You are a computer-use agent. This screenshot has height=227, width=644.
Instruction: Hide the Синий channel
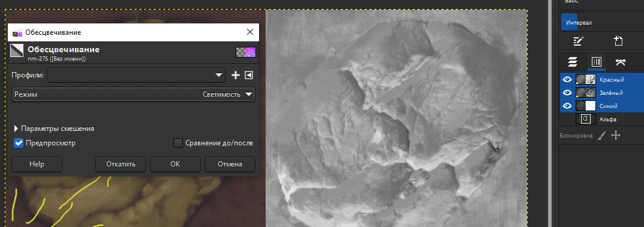[567, 106]
